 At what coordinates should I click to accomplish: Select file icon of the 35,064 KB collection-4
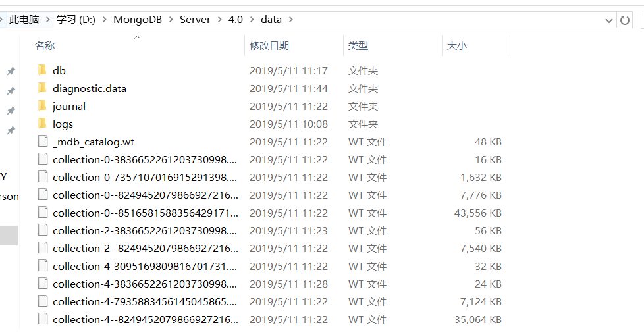[43, 319]
